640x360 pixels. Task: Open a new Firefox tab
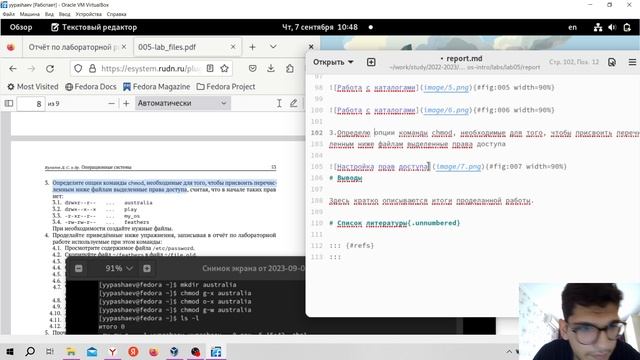tap(252, 47)
